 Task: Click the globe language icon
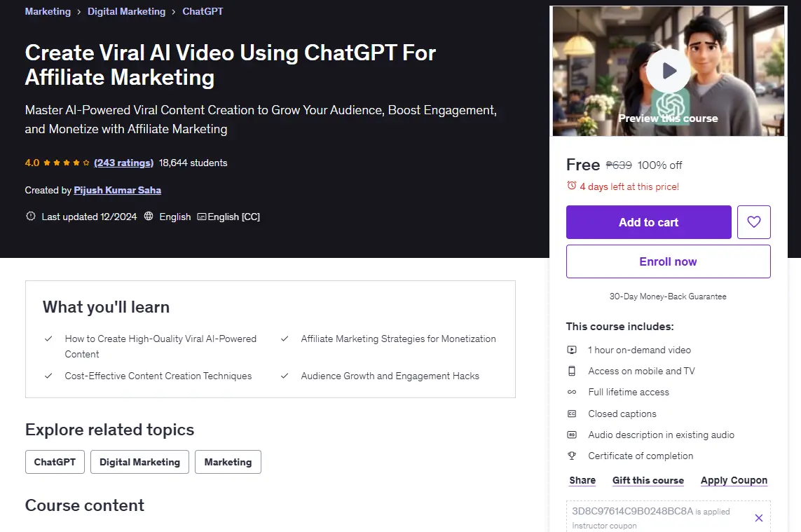pos(148,216)
